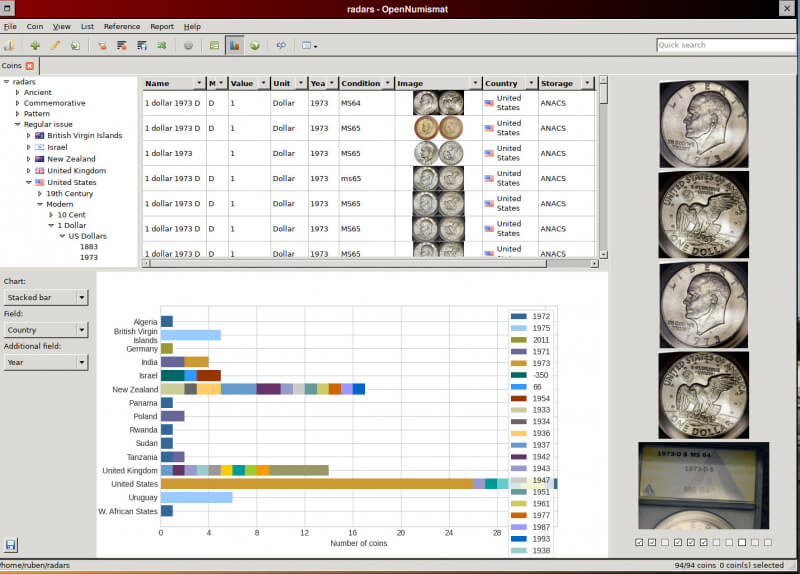Open the Storage column filter arrow
The image size is (800, 574).
[587, 83]
